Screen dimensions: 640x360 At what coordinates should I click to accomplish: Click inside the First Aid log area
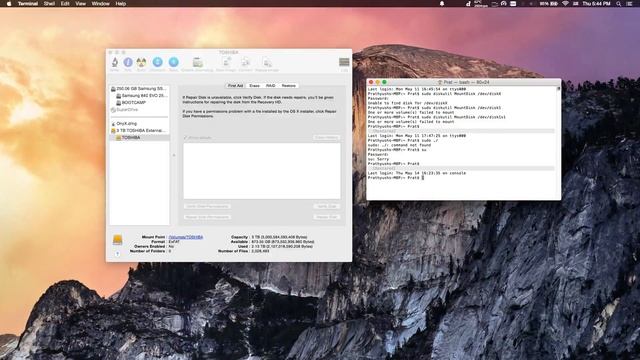(262, 171)
